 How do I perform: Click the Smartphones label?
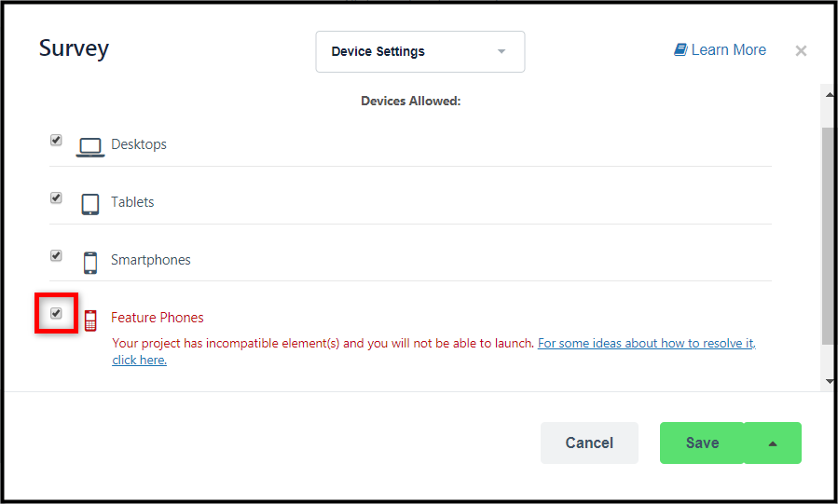coord(151,260)
